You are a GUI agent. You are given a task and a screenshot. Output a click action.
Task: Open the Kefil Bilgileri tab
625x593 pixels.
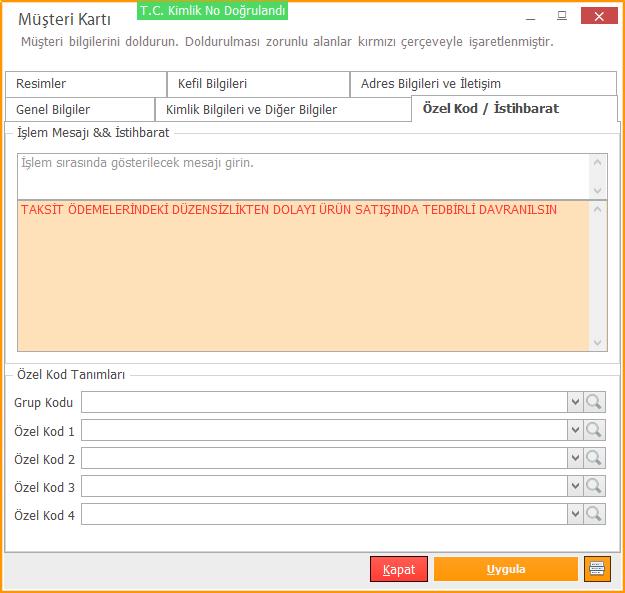pos(257,84)
